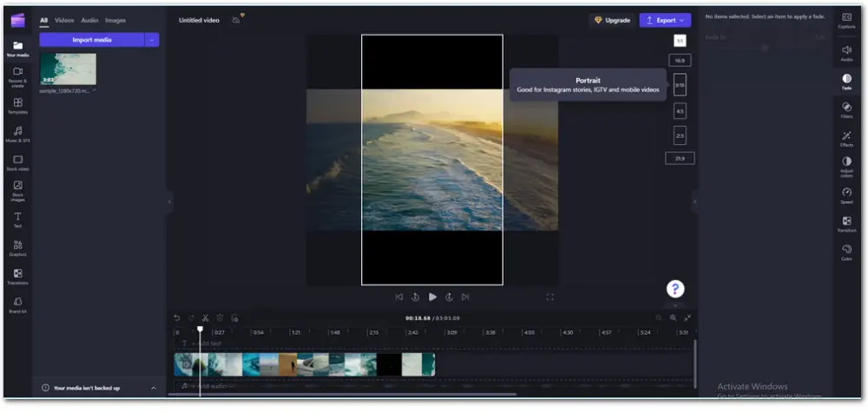Switch to the Videos media tab
The width and height of the screenshot is (868, 412).
64,21
